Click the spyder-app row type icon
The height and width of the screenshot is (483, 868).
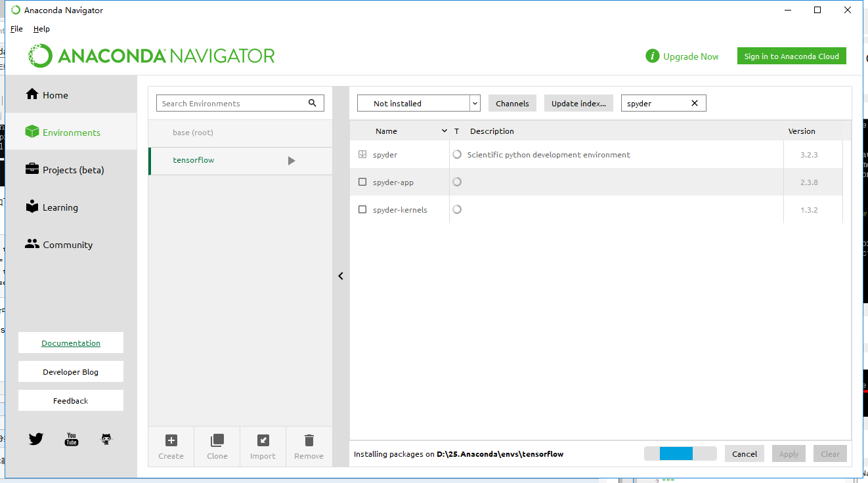(x=457, y=182)
